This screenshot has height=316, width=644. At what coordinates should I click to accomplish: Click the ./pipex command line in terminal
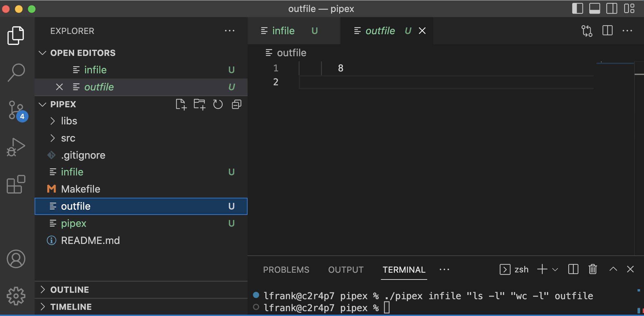point(489,296)
